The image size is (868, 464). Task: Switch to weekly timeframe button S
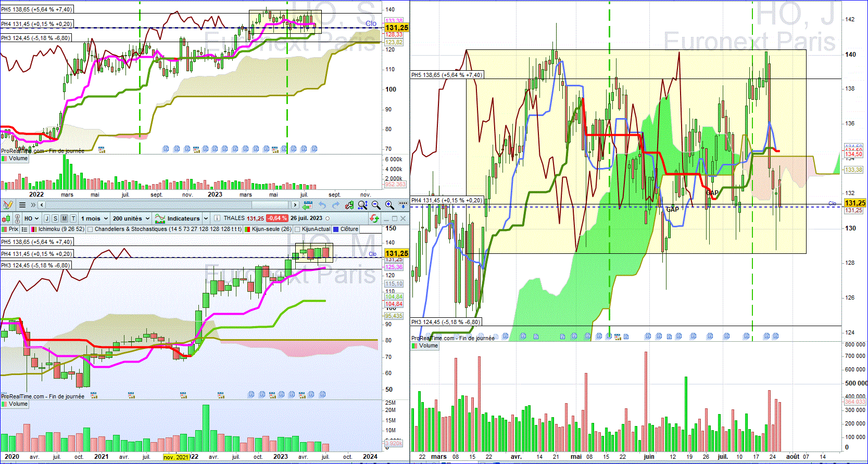tap(56, 218)
